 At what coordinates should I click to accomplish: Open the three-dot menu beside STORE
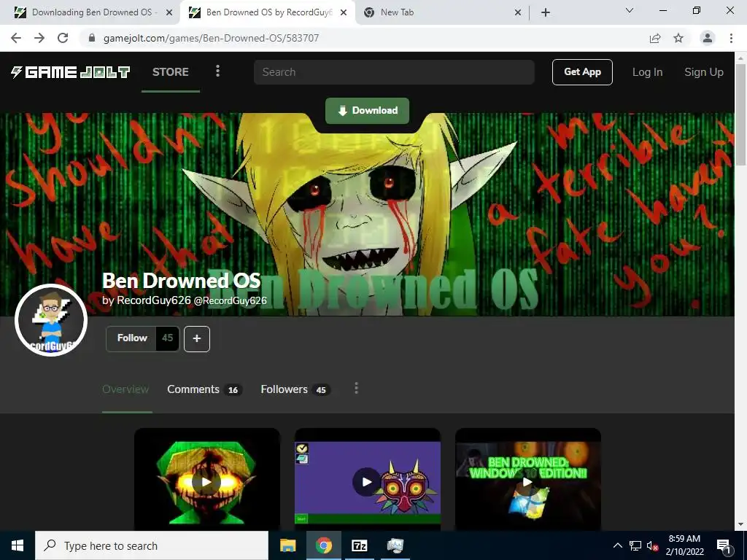(217, 71)
